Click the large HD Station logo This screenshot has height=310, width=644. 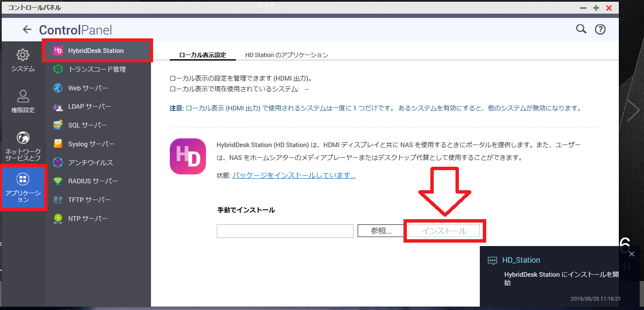pyautogui.click(x=188, y=156)
